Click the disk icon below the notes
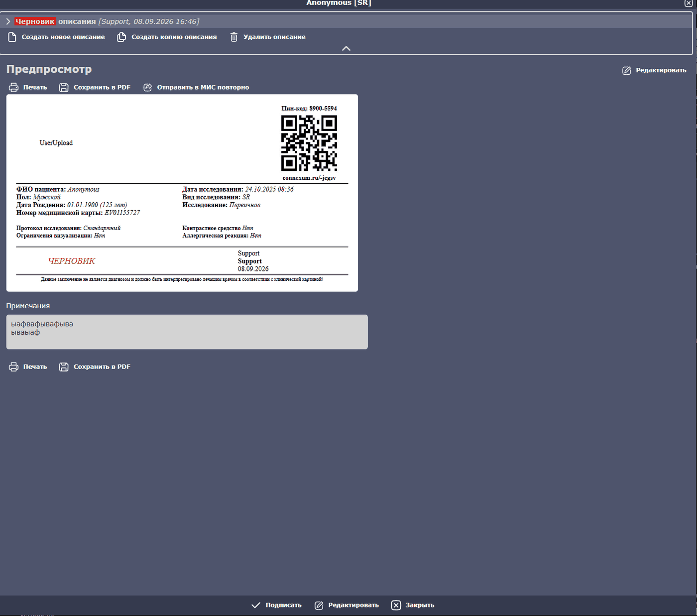The width and height of the screenshot is (697, 616). tap(64, 367)
